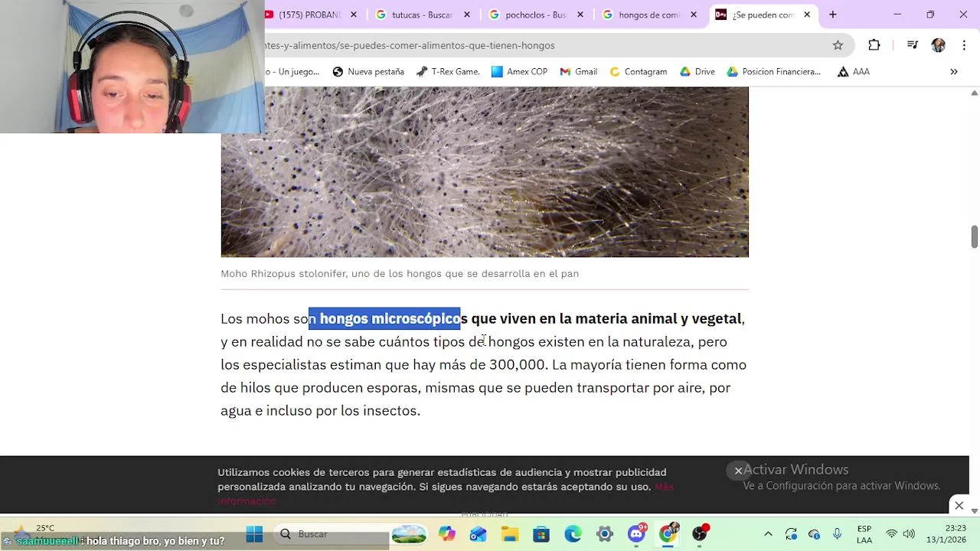Close the 'hongos de com' tab
The width and height of the screenshot is (980, 551).
(x=694, y=15)
